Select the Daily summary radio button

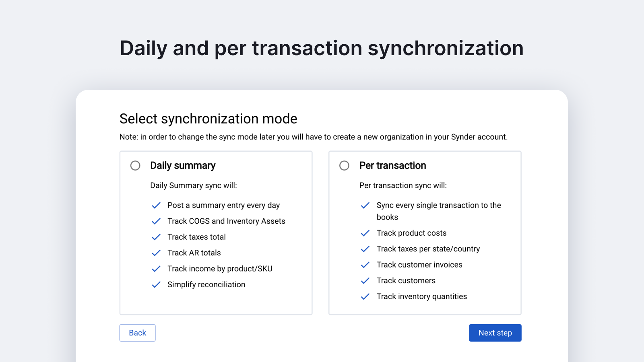[x=135, y=165]
